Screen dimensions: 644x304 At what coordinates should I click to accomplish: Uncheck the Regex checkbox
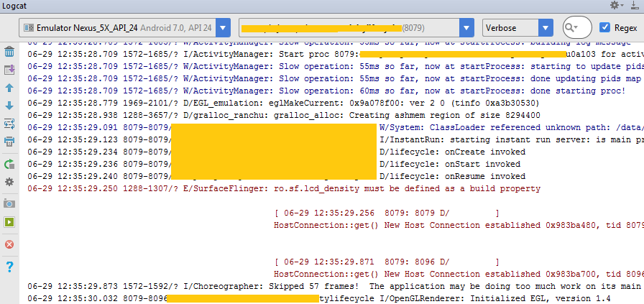click(604, 28)
